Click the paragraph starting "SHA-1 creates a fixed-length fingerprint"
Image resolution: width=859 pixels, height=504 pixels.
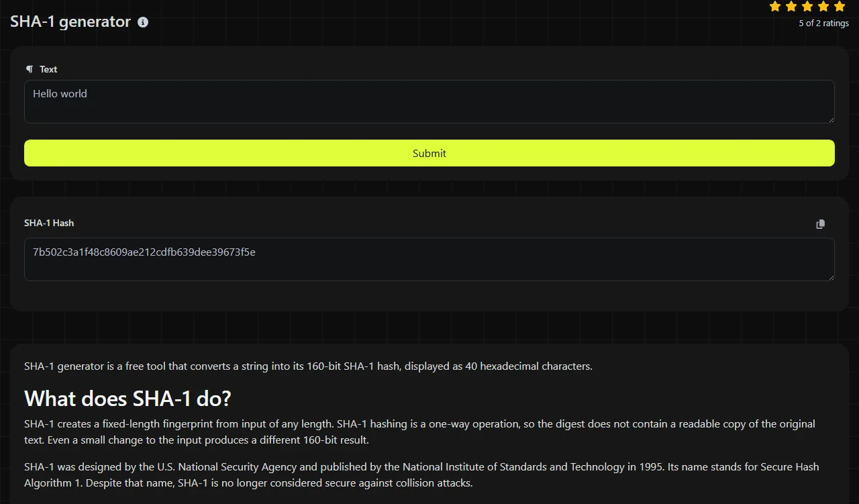click(x=420, y=432)
